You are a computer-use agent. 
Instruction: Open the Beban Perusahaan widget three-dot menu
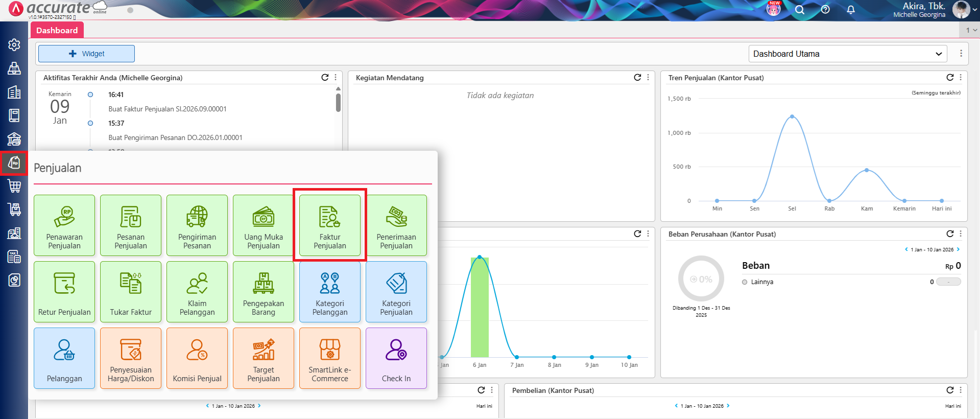pos(961,234)
